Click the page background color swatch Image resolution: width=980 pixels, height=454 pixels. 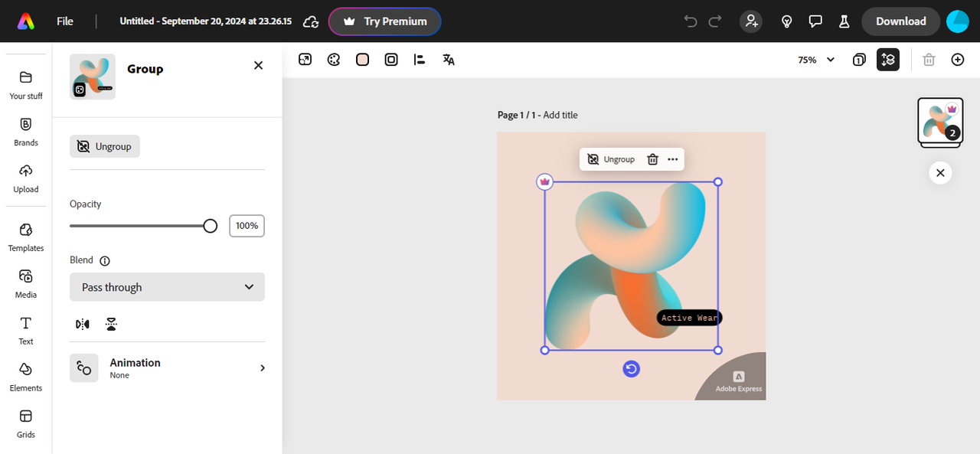[x=363, y=60]
